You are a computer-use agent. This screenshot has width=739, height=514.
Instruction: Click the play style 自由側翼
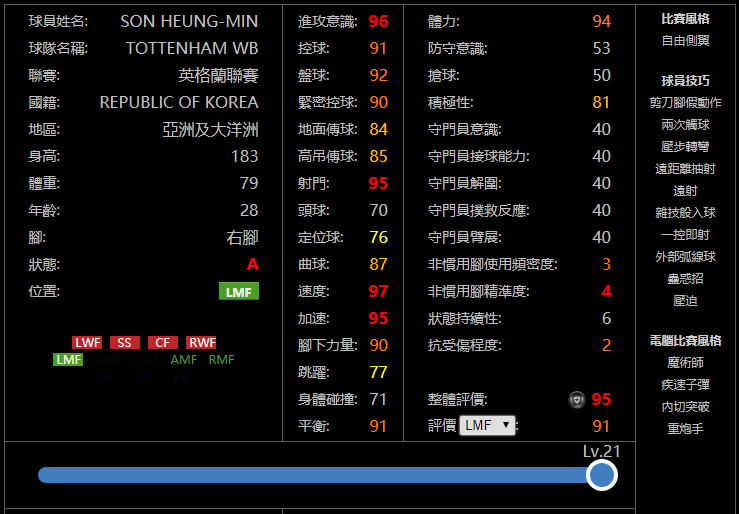(686, 41)
